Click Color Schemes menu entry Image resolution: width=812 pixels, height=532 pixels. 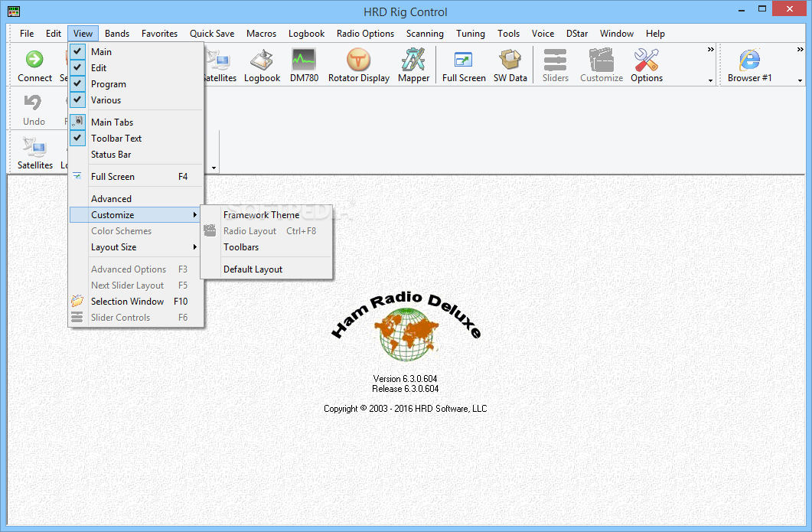tap(135, 230)
